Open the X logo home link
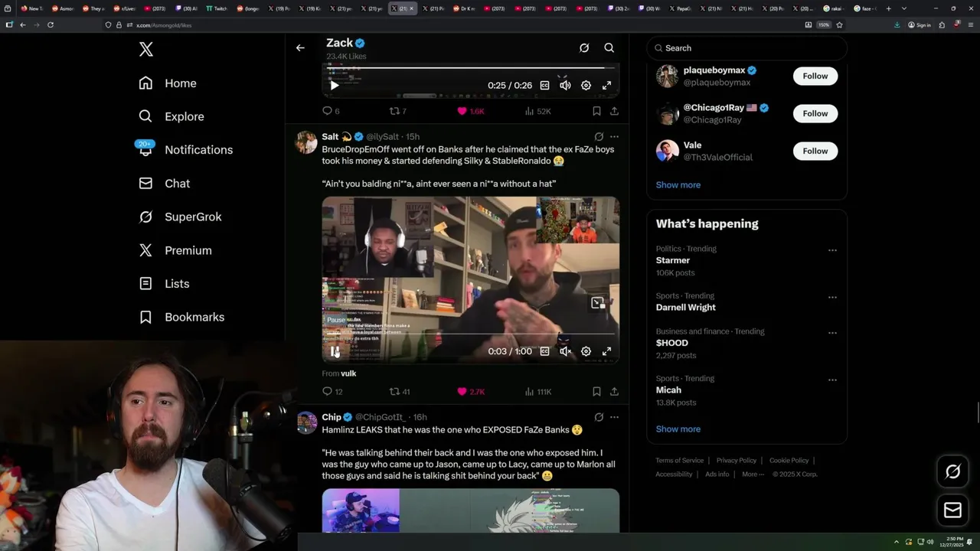Screen dimensions: 980x551 (146, 50)
